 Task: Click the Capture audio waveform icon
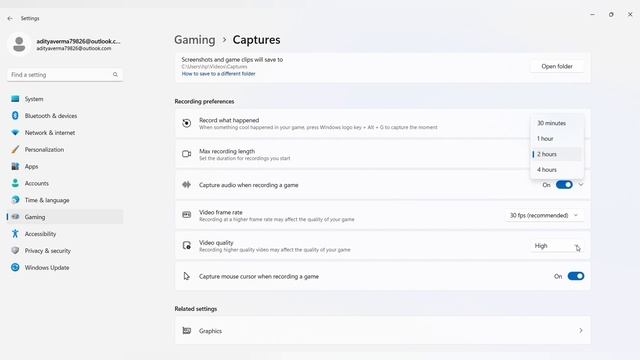click(187, 184)
